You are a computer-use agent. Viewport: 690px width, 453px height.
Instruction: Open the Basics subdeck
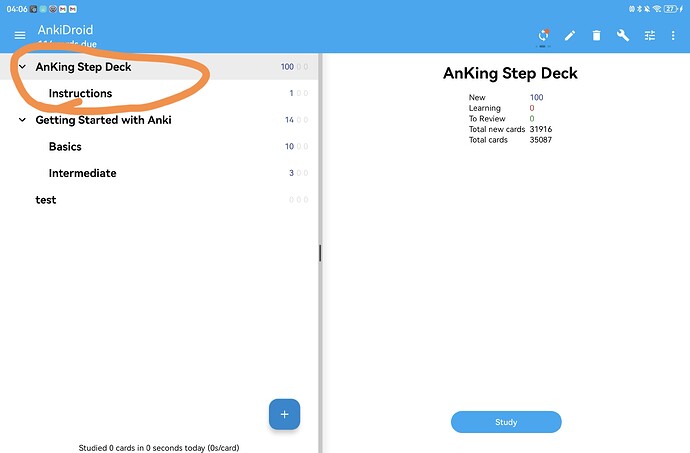click(158, 147)
